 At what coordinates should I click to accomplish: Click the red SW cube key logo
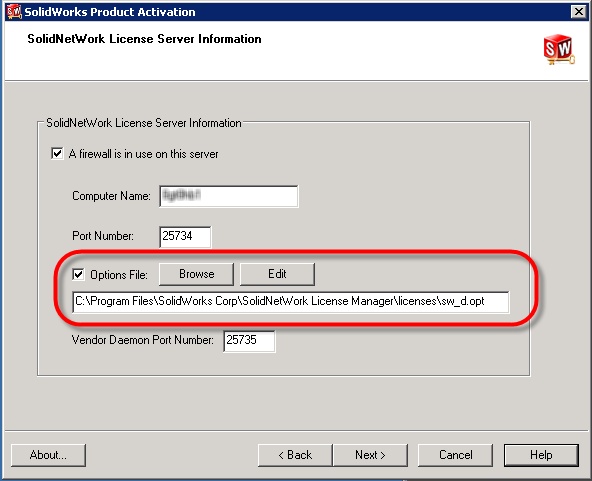[x=559, y=49]
